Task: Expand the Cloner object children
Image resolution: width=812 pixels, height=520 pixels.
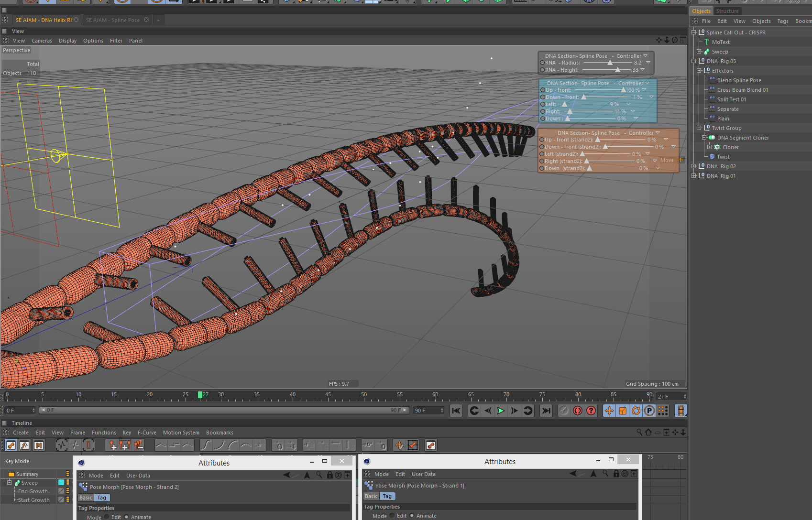Action: [710, 147]
